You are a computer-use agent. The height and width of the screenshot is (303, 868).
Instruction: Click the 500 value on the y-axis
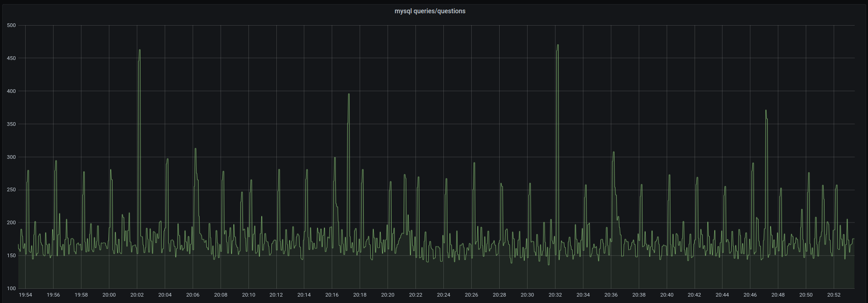[x=11, y=26]
